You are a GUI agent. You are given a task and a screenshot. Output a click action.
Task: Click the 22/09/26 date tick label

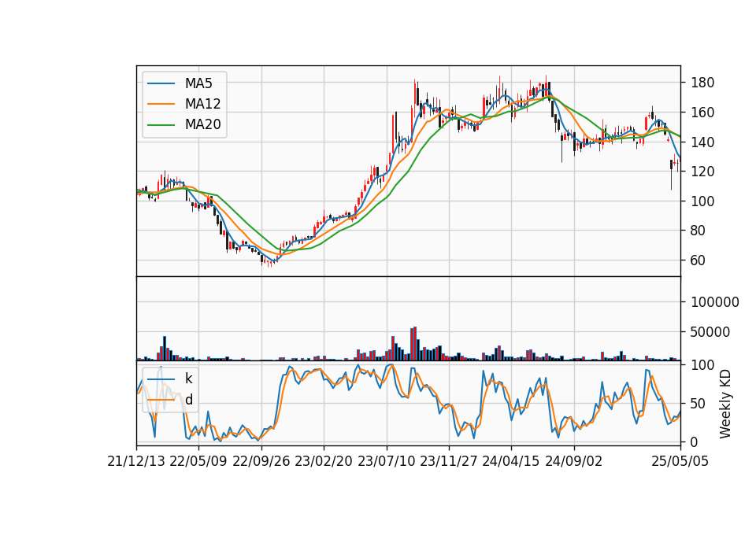pos(261,461)
